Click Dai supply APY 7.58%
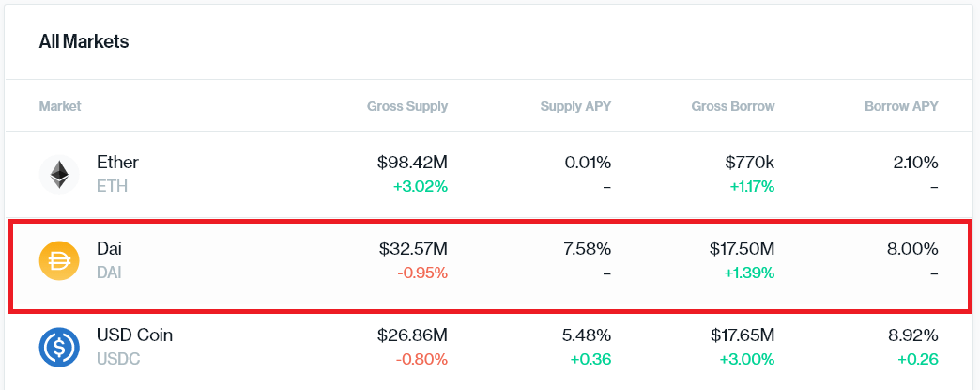The height and width of the screenshot is (390, 980). [588, 249]
